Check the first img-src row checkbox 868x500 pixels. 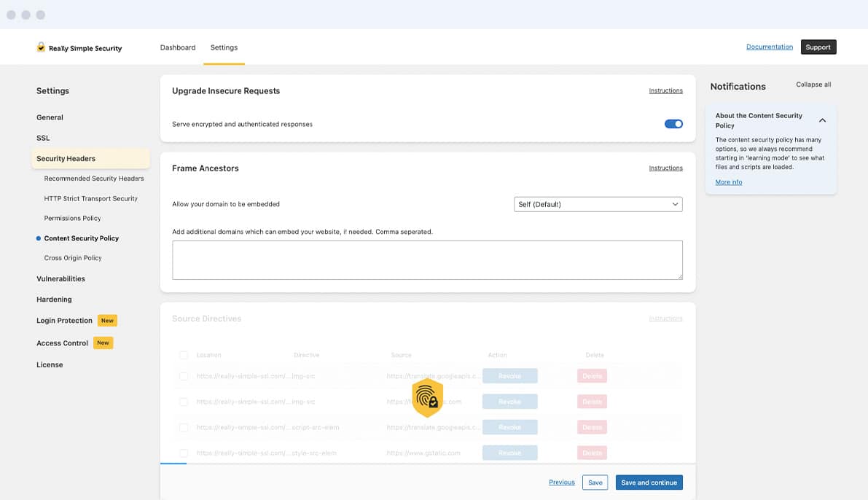(184, 376)
